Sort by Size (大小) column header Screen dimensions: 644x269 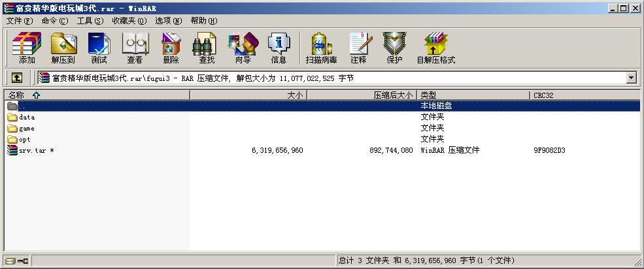coord(248,95)
